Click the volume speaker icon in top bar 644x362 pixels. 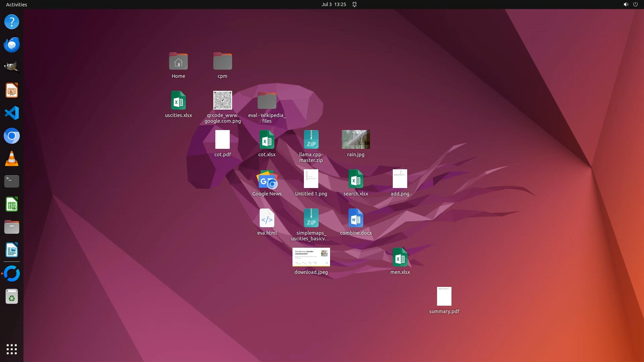tap(626, 4)
